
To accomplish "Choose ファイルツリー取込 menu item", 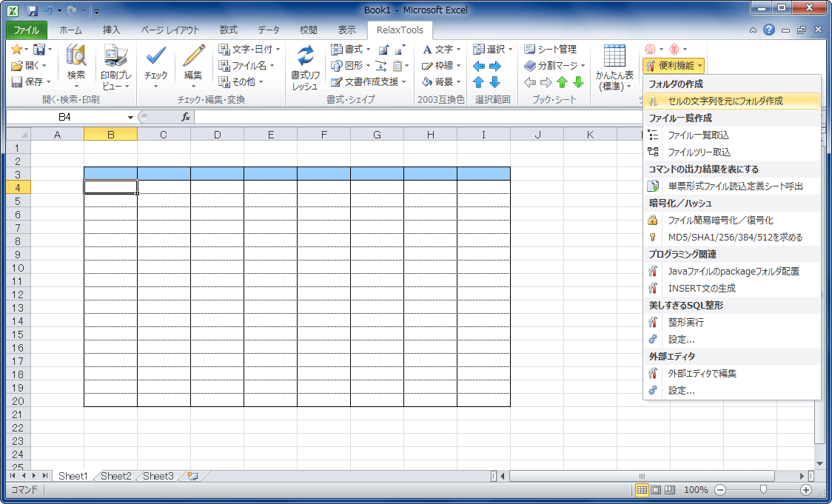I will tap(732, 152).
